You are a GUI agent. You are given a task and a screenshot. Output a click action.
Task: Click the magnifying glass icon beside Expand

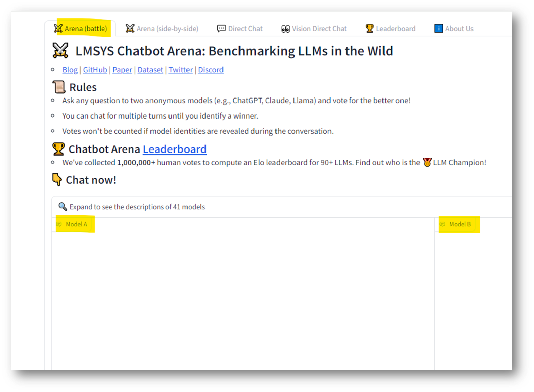click(63, 207)
